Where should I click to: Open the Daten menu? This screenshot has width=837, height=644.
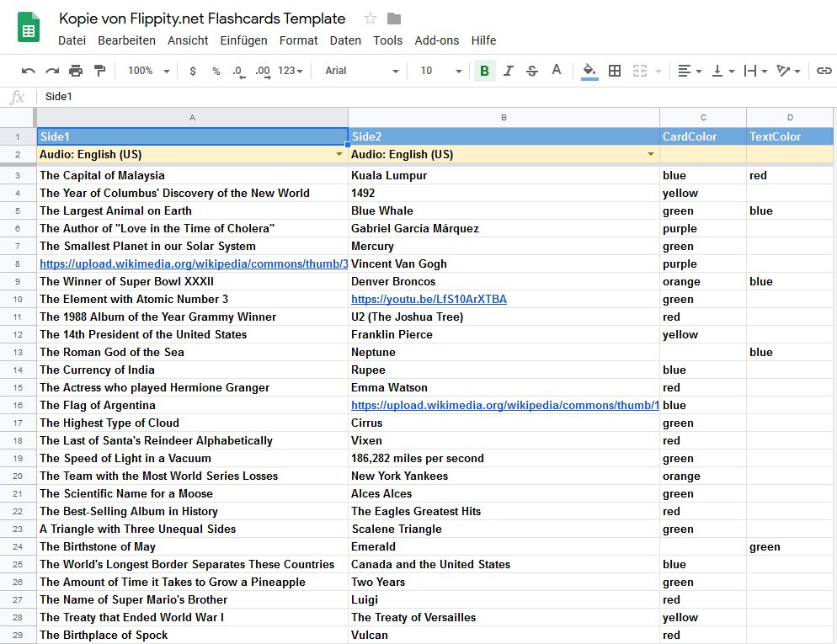click(345, 40)
